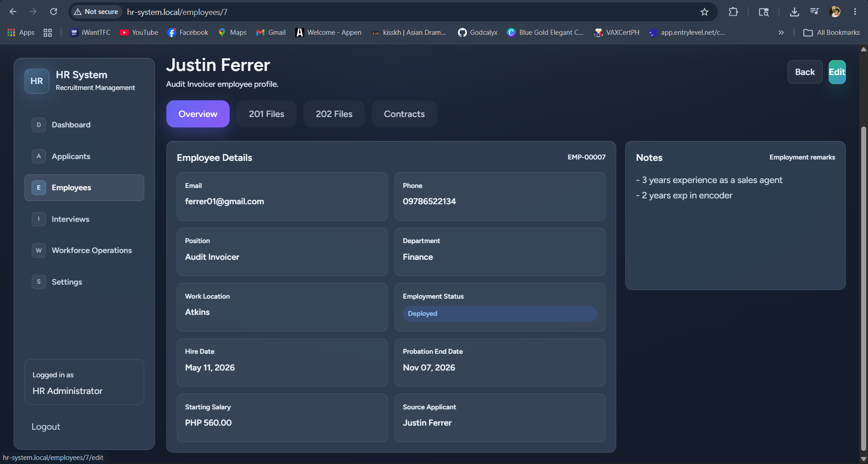868x464 pixels.
Task: Bookmark this page with star icon
Action: pyautogui.click(x=704, y=12)
